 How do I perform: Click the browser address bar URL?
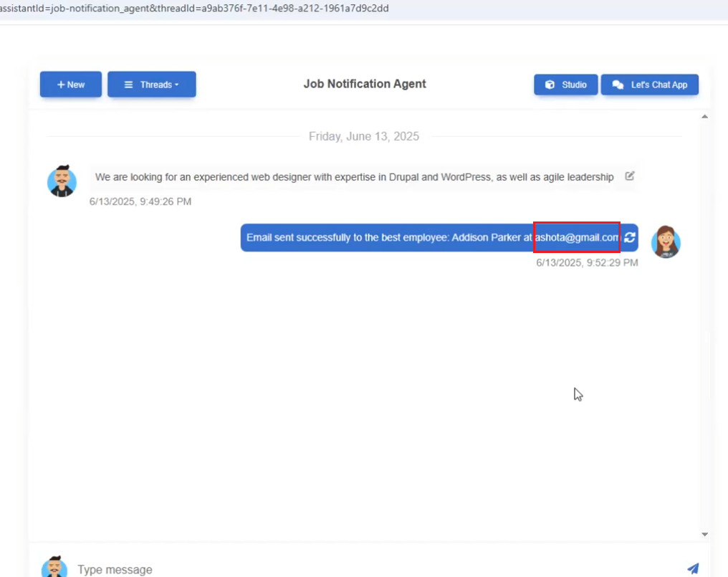pos(194,9)
